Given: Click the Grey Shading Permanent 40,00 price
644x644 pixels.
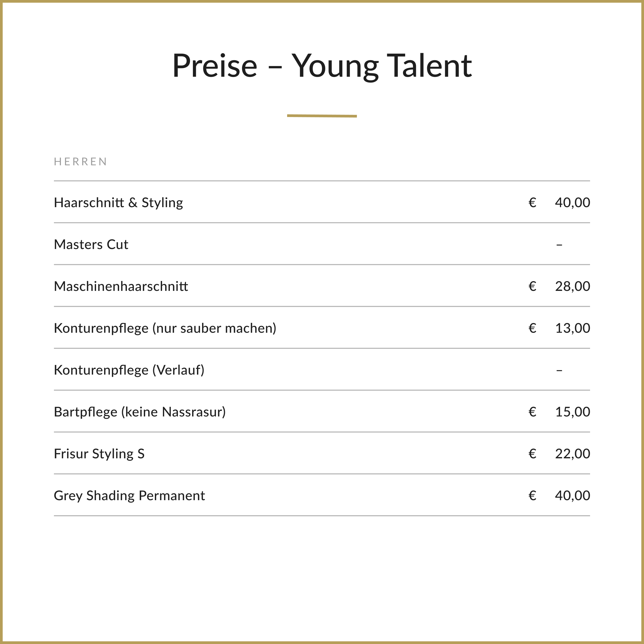Looking at the screenshot, I should click(x=572, y=496).
